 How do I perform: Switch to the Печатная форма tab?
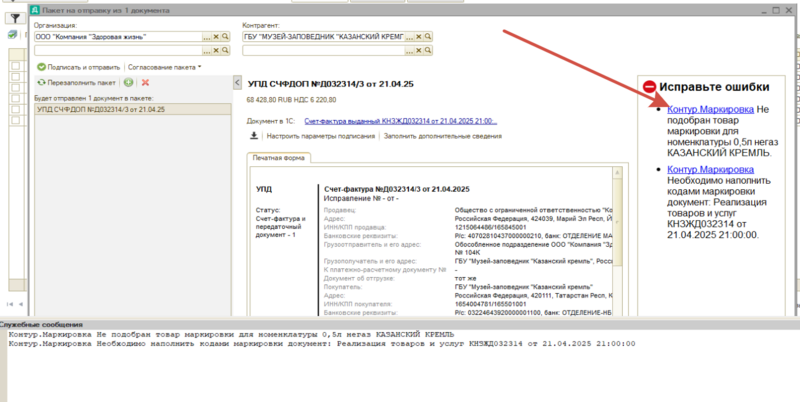[x=279, y=158]
